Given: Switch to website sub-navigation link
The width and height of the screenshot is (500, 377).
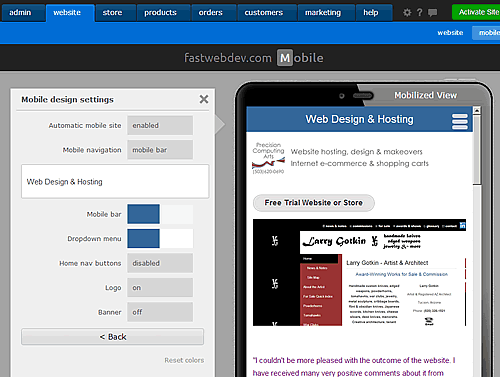Looking at the screenshot, I should tap(450, 33).
